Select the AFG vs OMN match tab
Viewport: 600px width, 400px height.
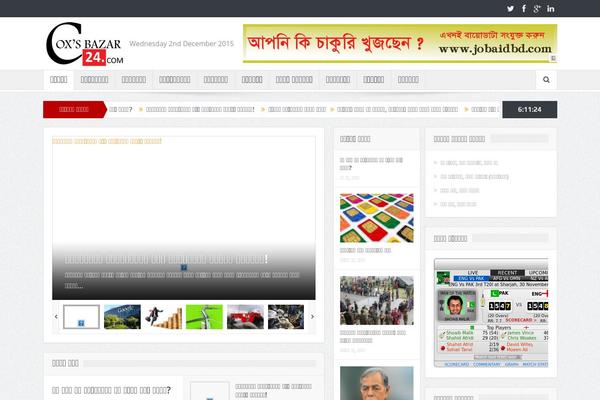click(507, 278)
